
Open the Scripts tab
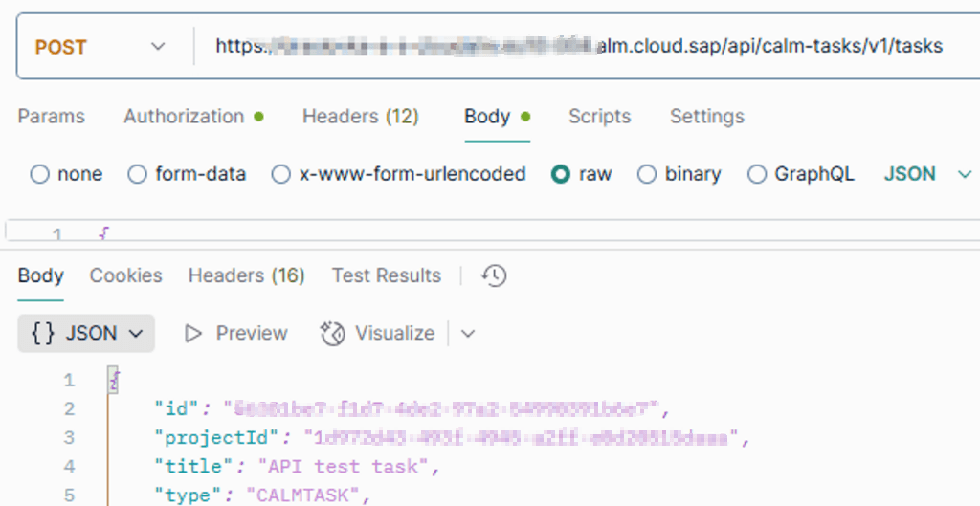(599, 116)
